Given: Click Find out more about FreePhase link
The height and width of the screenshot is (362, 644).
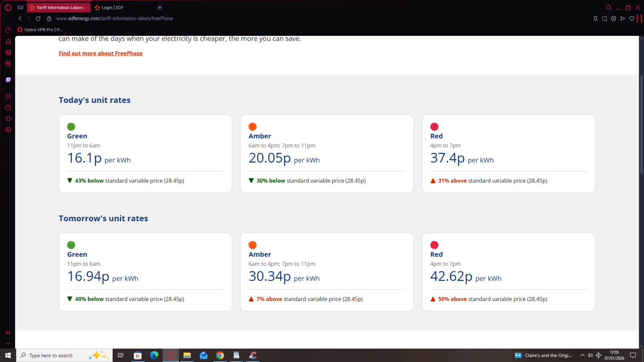Looking at the screenshot, I should coord(101,53).
